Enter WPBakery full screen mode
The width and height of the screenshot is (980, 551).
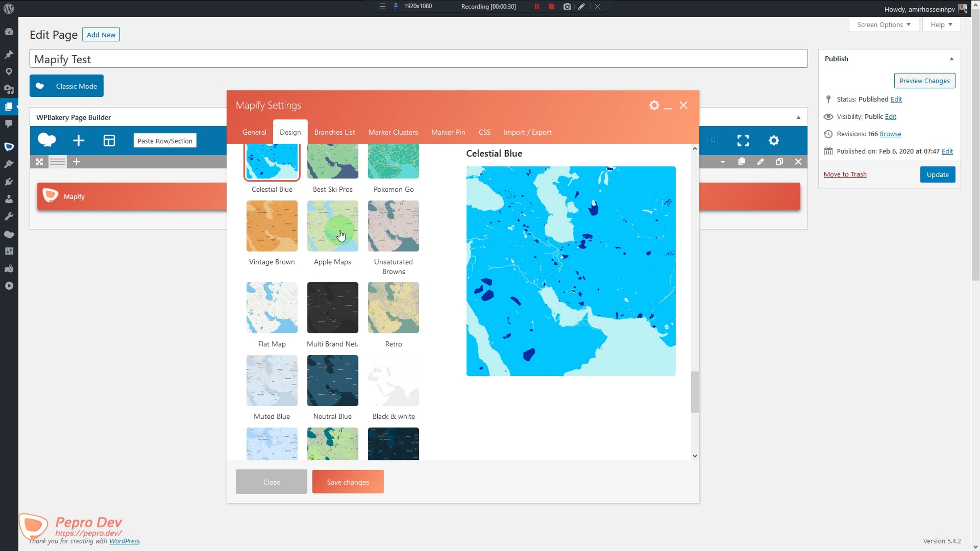pos(743,140)
